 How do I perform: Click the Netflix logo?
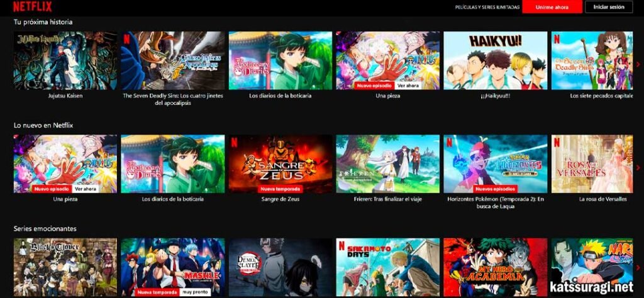[x=33, y=6]
